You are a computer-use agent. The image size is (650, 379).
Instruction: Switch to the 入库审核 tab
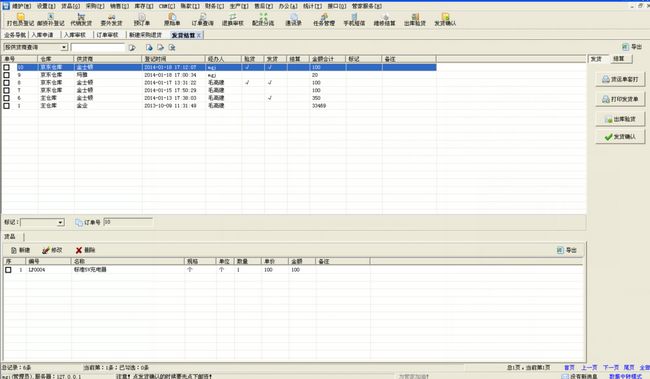(x=75, y=35)
